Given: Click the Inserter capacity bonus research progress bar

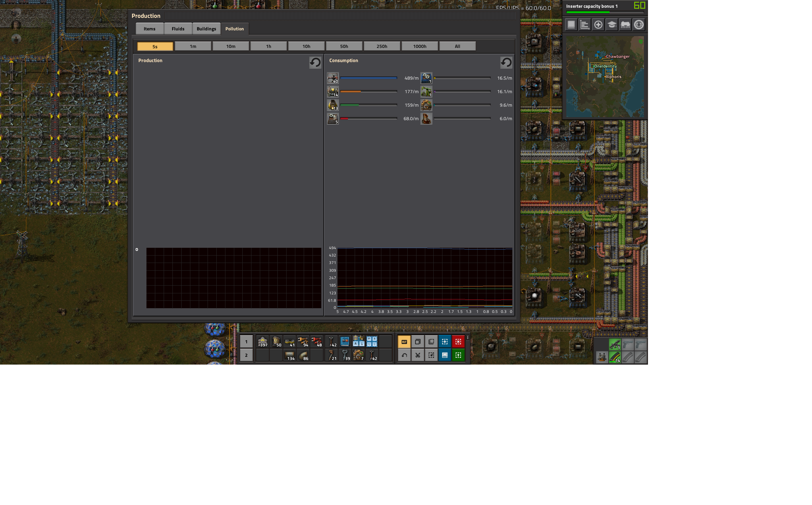Looking at the screenshot, I should 605,12.
